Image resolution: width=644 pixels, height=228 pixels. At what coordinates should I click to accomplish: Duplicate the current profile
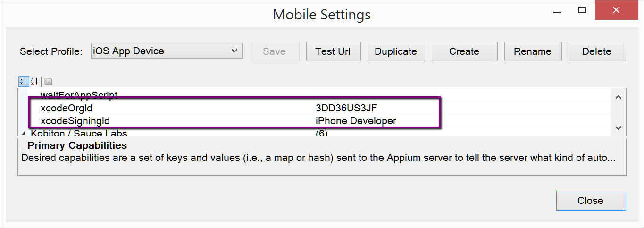pos(396,51)
